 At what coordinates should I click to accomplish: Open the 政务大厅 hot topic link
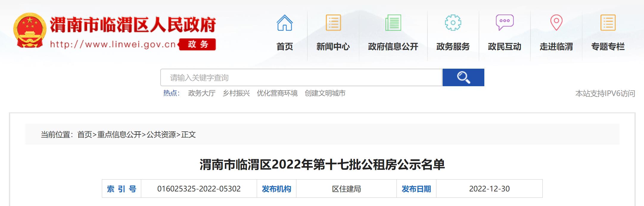tap(202, 93)
